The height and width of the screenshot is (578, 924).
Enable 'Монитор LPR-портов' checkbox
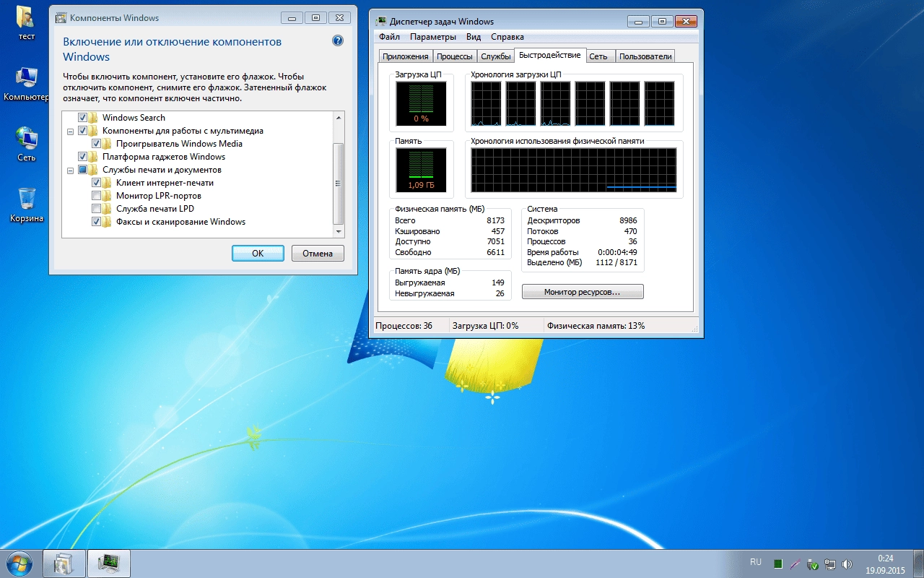pyautogui.click(x=96, y=196)
